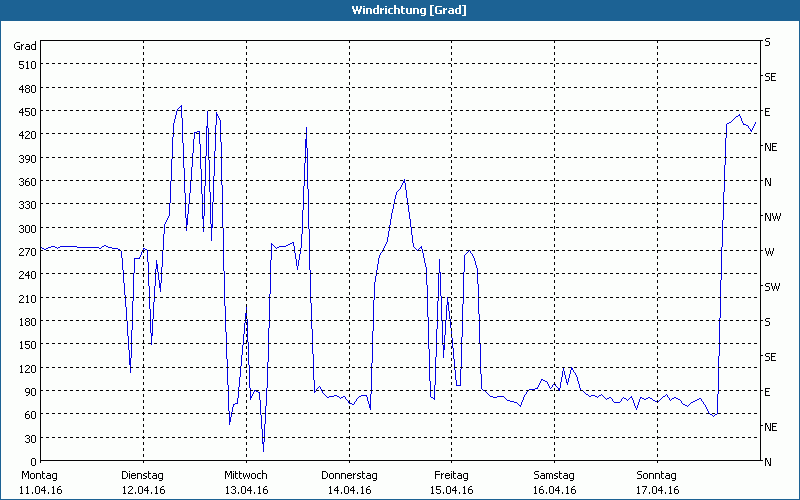Select the date '14.04.16'
The width and height of the screenshot is (800, 500).
[x=349, y=490]
